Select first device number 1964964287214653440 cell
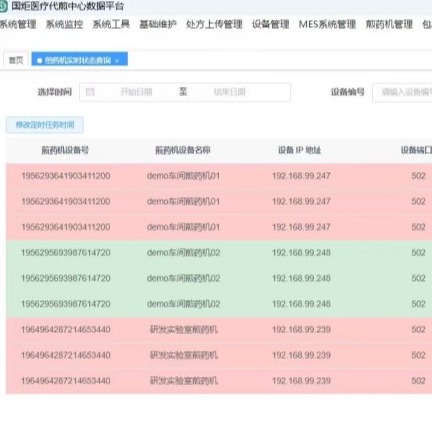Image resolution: width=432 pixels, height=432 pixels. point(66,329)
